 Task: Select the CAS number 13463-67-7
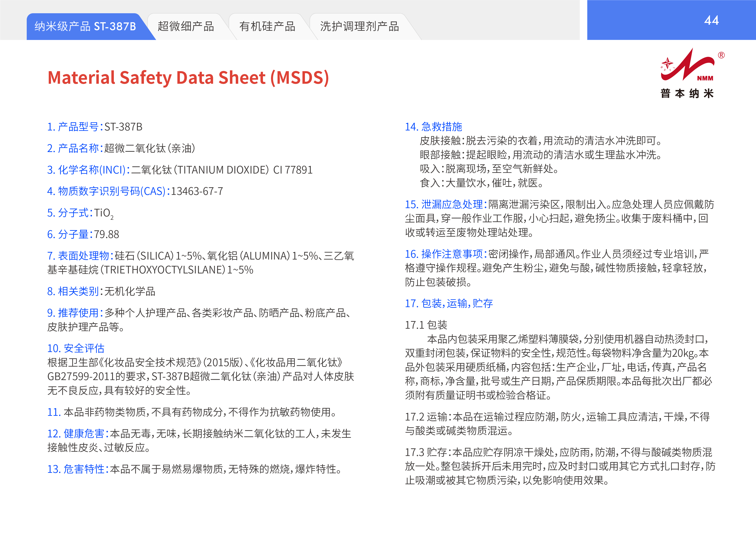tap(197, 191)
